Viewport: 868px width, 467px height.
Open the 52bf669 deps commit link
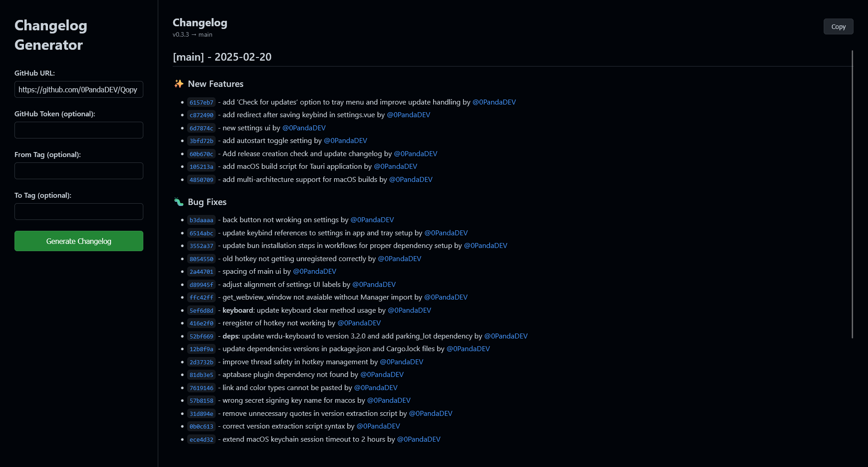[x=201, y=337]
